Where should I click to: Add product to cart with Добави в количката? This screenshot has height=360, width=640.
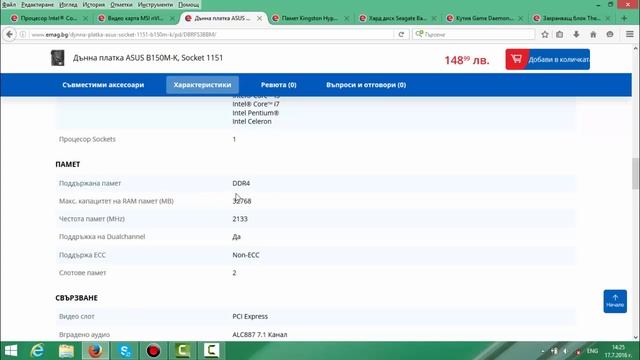547,60
